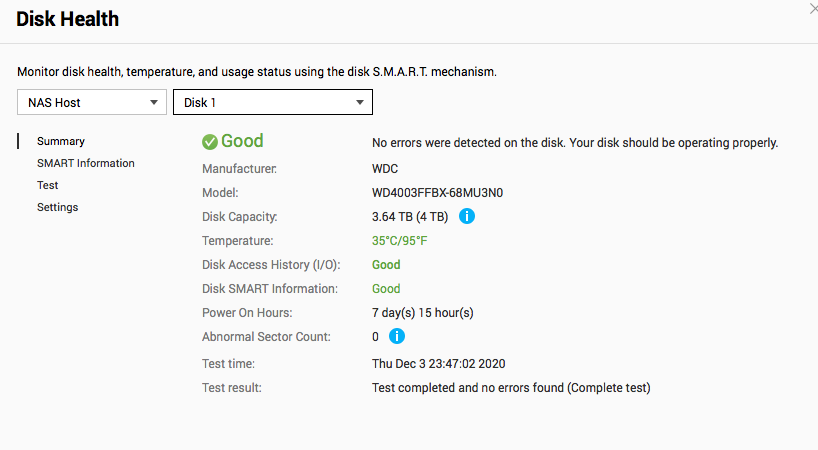Click the Disk Access History Good value
This screenshot has width=818, height=450.
(386, 265)
